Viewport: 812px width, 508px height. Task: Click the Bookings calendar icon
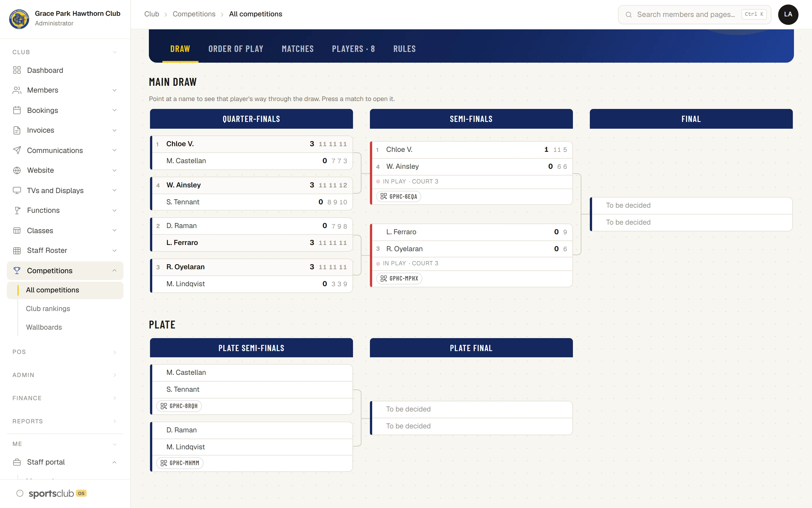(x=17, y=110)
